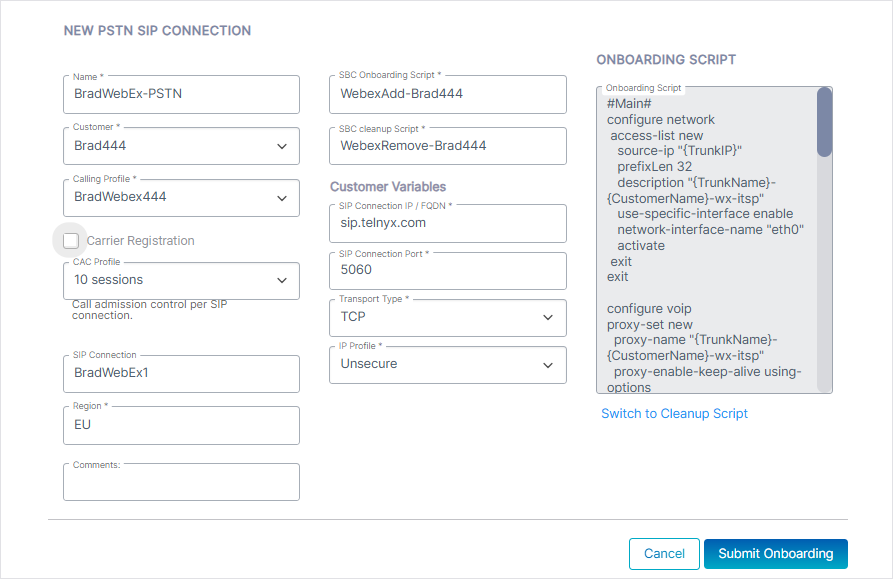Select the SBC cleanup Script field
Screen dimensions: 893x579
pos(447,146)
